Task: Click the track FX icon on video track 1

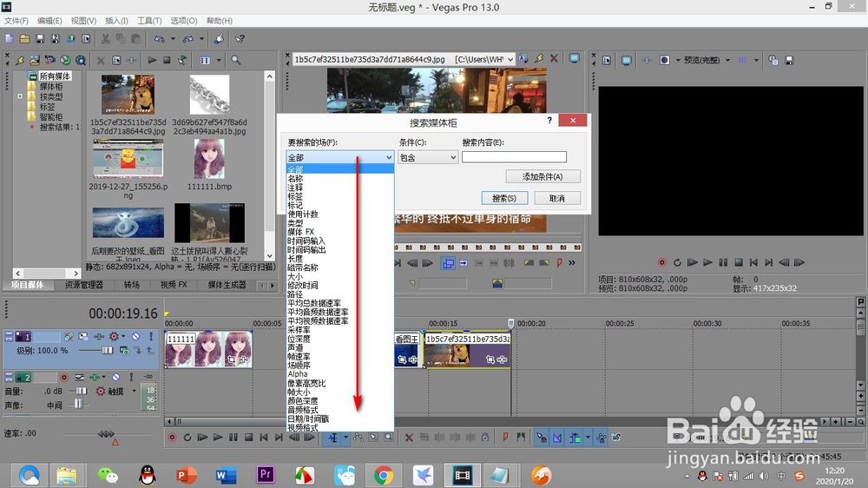Action: click(x=99, y=336)
